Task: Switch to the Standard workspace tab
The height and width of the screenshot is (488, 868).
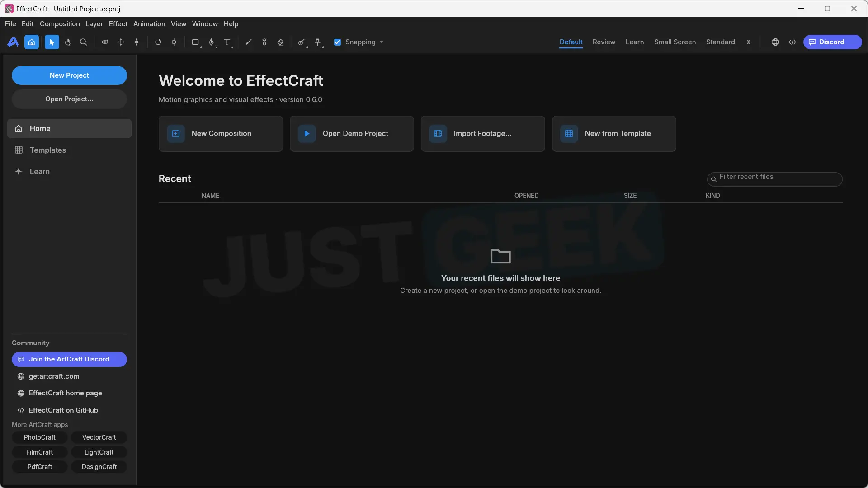Action: (x=721, y=42)
